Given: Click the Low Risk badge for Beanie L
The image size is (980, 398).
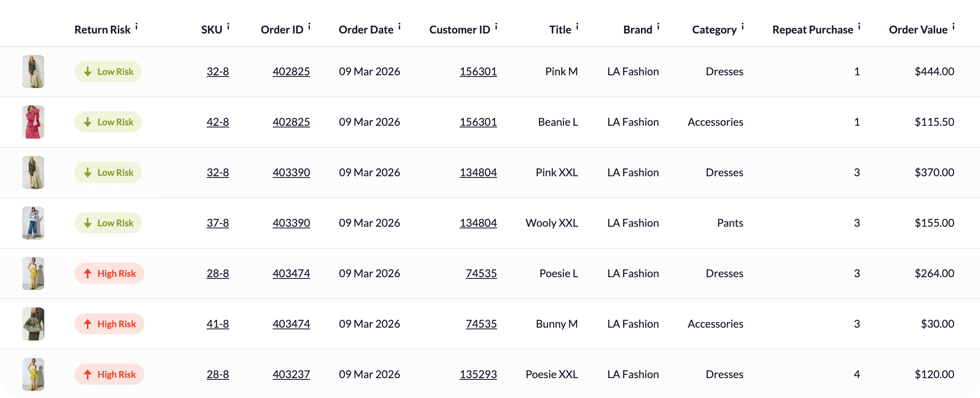Looking at the screenshot, I should click(108, 122).
